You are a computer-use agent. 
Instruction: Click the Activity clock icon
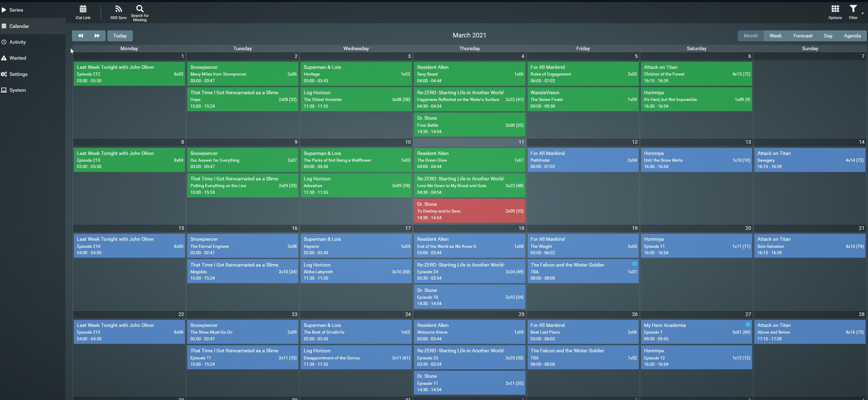coord(4,42)
